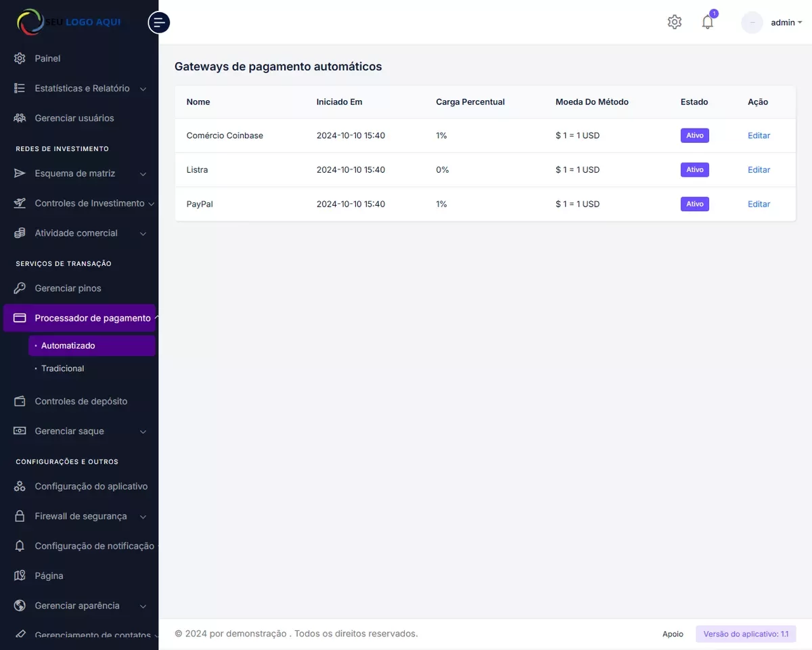
Task: Click the Ativo badge for Listra
Action: pyautogui.click(x=694, y=170)
